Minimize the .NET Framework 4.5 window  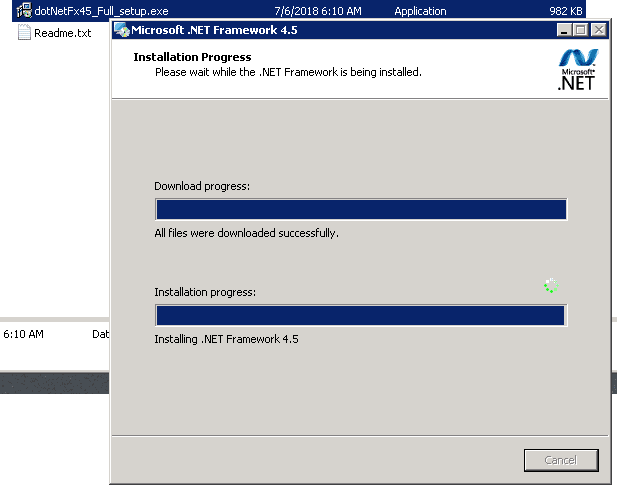tap(564, 30)
